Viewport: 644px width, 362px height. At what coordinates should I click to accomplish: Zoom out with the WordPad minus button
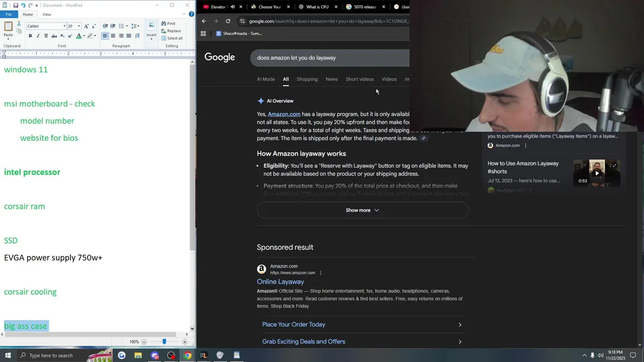(144, 342)
